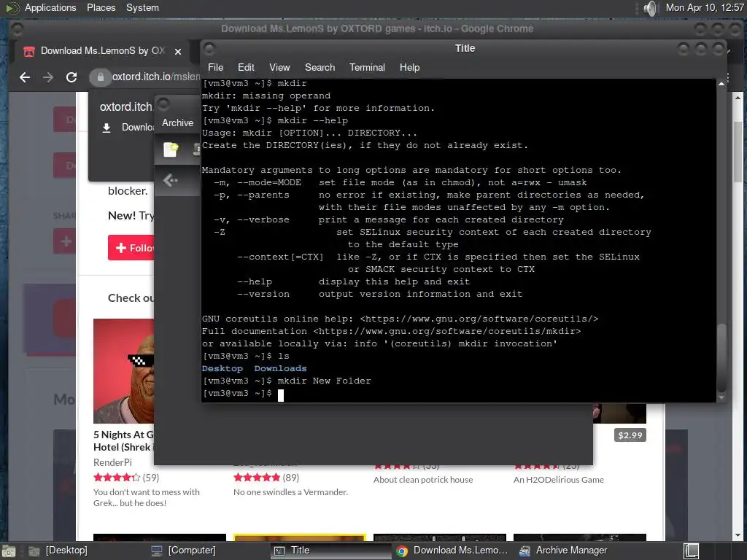Open the terminal File menu

(x=215, y=68)
